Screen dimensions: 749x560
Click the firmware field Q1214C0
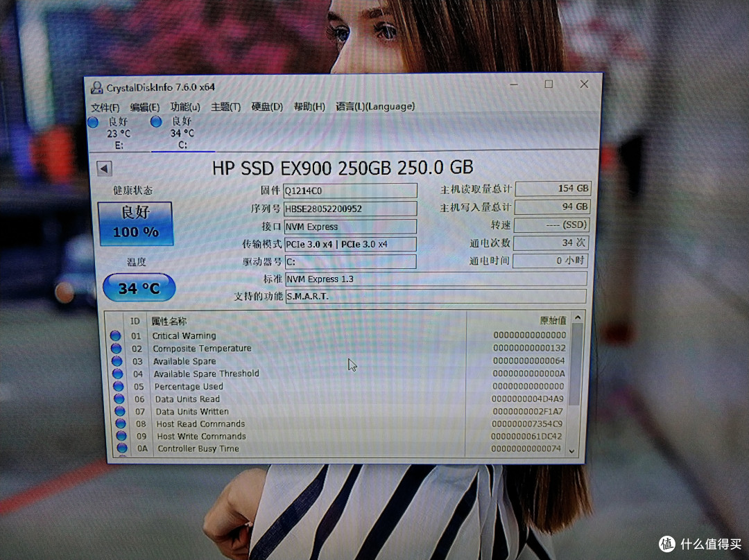point(350,191)
